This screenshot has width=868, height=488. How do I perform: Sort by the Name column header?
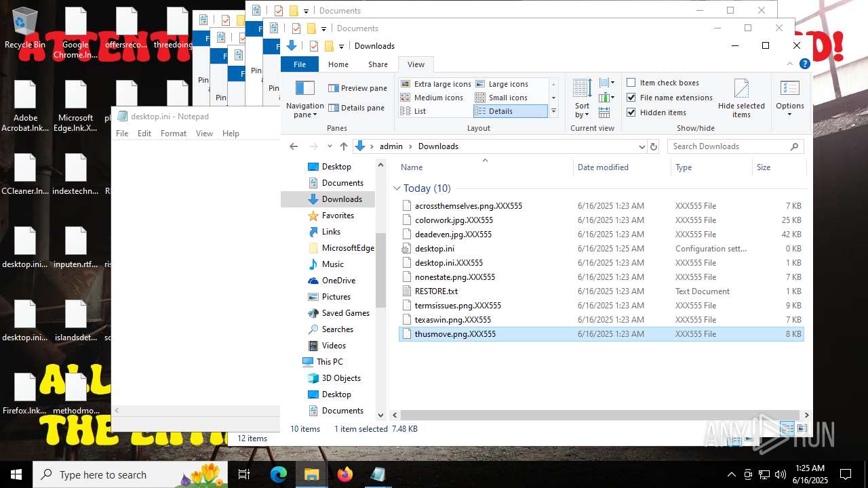(484, 167)
